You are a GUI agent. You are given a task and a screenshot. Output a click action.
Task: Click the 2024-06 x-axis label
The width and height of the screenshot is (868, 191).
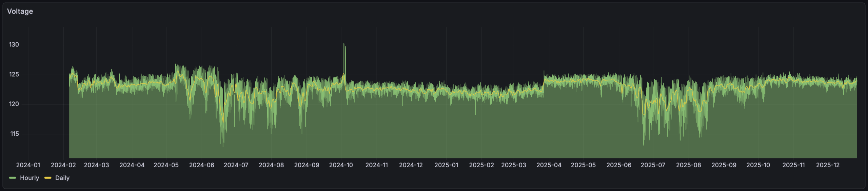click(202, 165)
